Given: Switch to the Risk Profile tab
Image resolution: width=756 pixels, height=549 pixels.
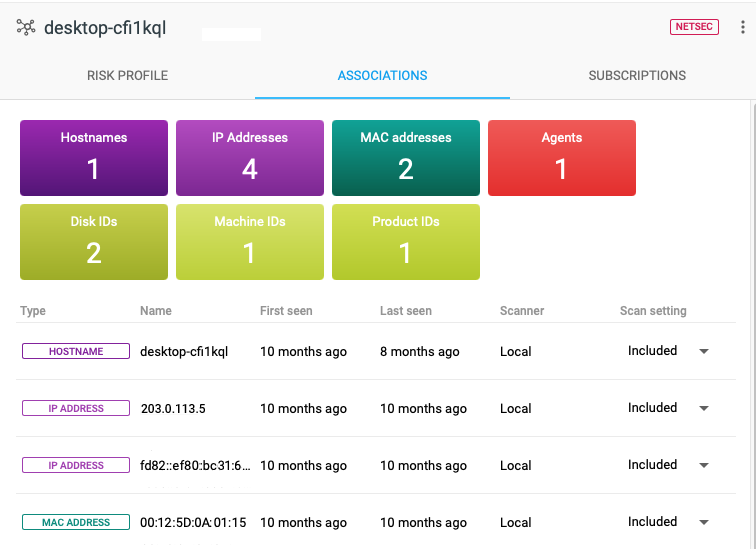Looking at the screenshot, I should [127, 75].
